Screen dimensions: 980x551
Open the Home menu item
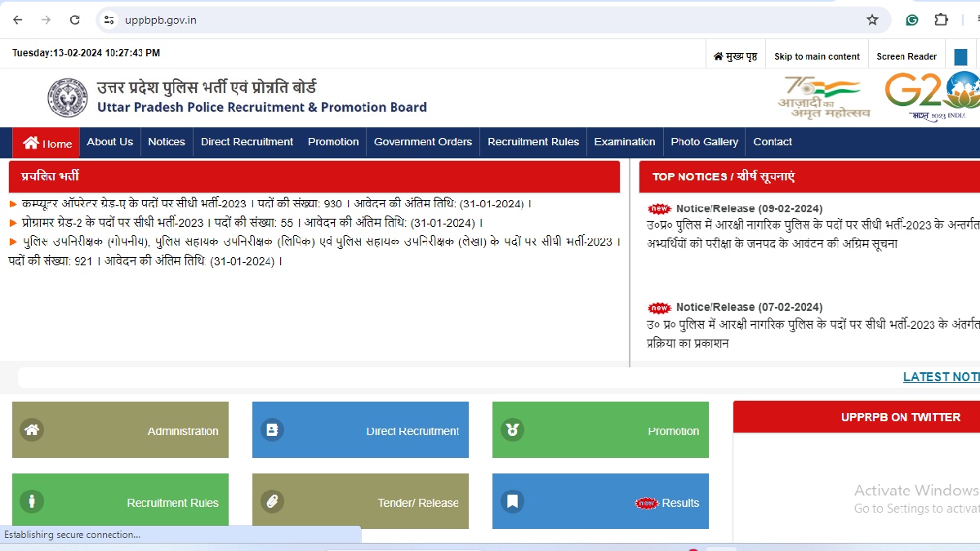click(47, 143)
